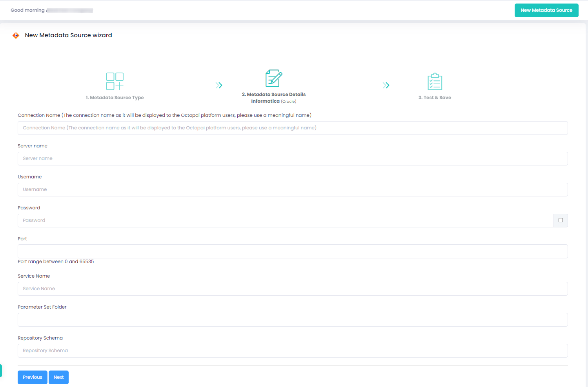Click the Test & Save clipboard icon
The image size is (588, 387).
coord(435,82)
